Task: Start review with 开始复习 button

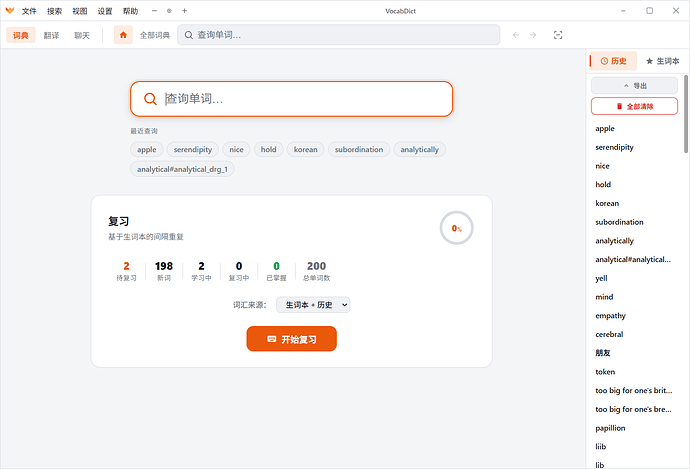Action: 291,339
